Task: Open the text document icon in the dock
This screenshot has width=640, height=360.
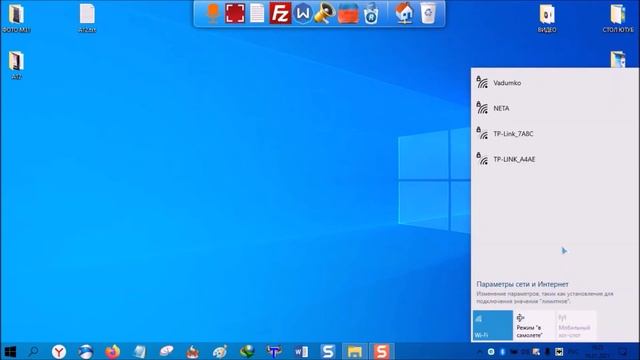Action: click(257, 13)
